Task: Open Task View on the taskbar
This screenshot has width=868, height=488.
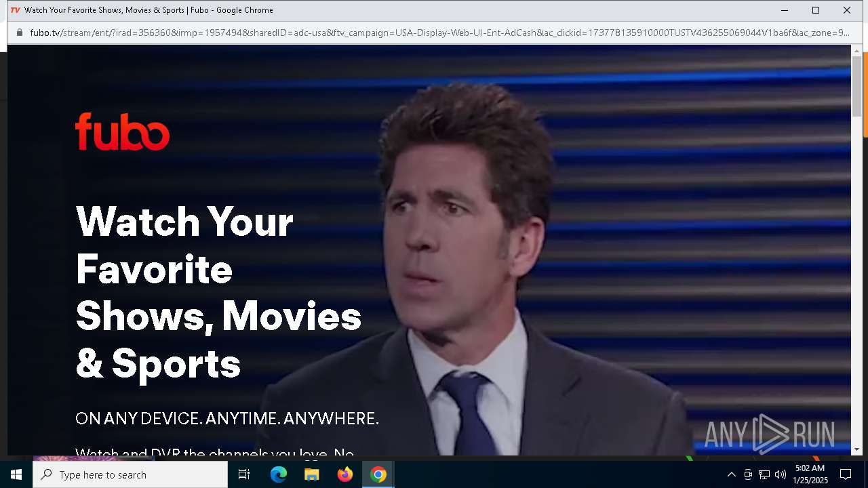Action: coord(244,474)
